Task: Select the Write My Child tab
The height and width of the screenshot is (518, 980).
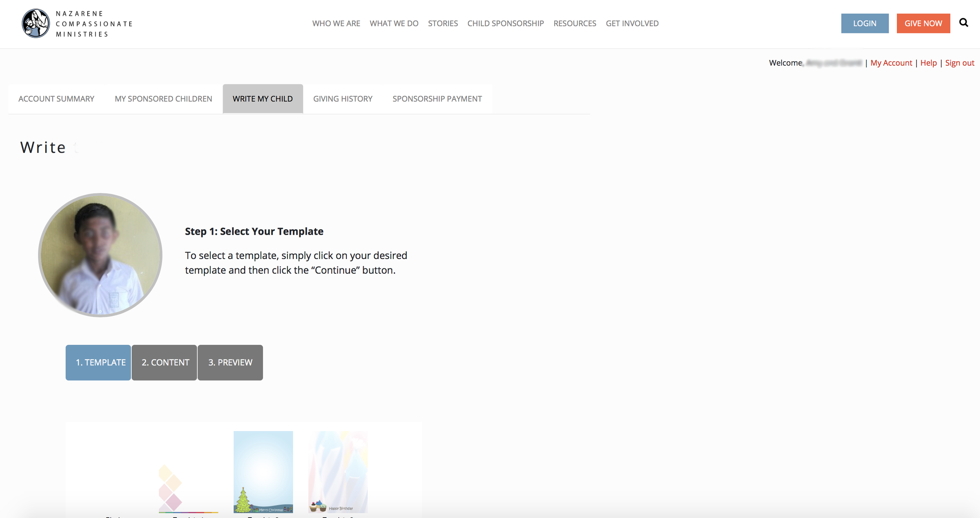Action: coord(263,99)
